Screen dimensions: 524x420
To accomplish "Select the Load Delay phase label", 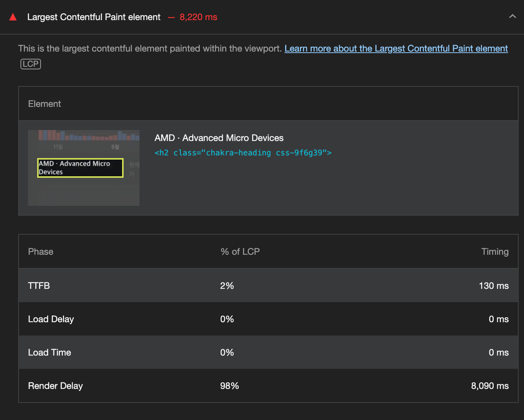I will (x=51, y=319).
